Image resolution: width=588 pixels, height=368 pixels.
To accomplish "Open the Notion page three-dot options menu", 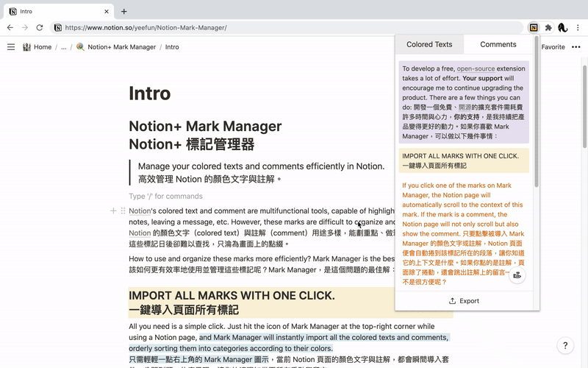I will click(x=576, y=47).
